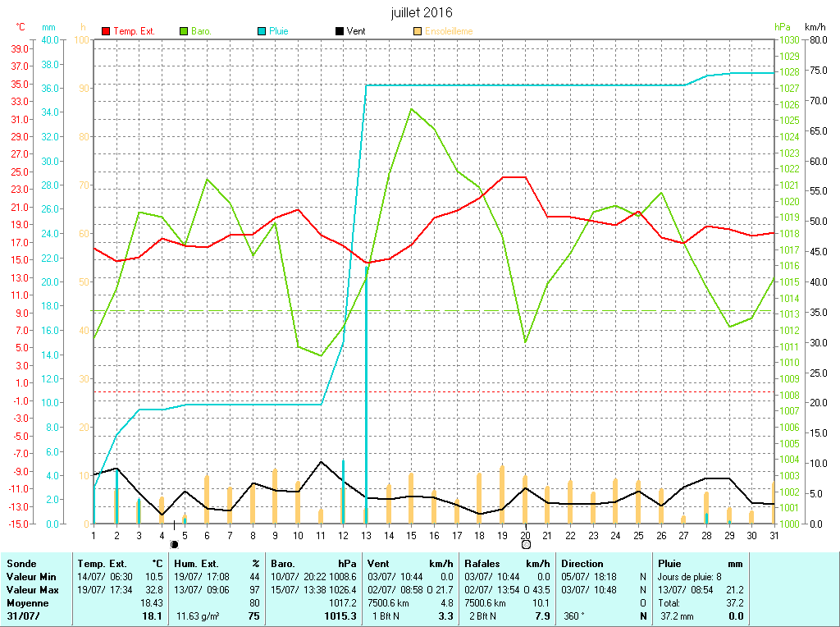The width and height of the screenshot is (840, 627).
Task: Select the juillet 2016 chart title
Action: tap(422, 12)
